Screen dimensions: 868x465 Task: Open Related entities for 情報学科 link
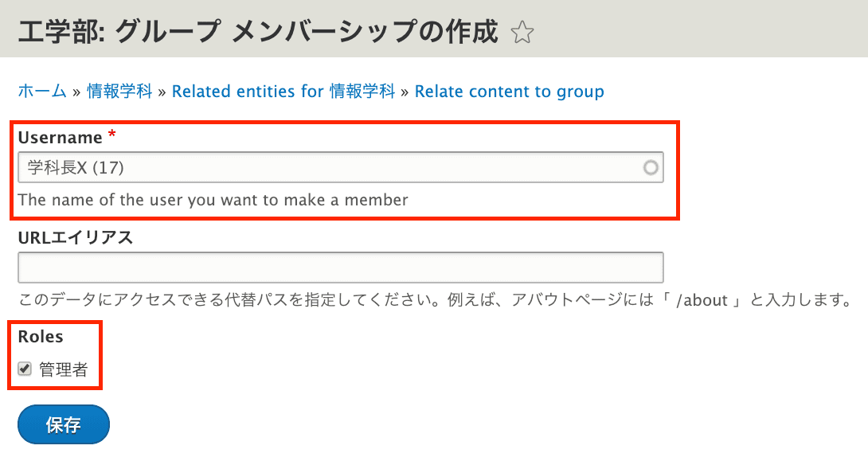283,91
